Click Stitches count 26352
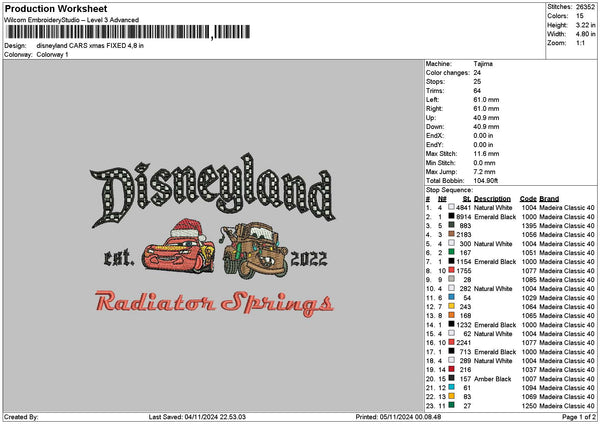 point(585,7)
